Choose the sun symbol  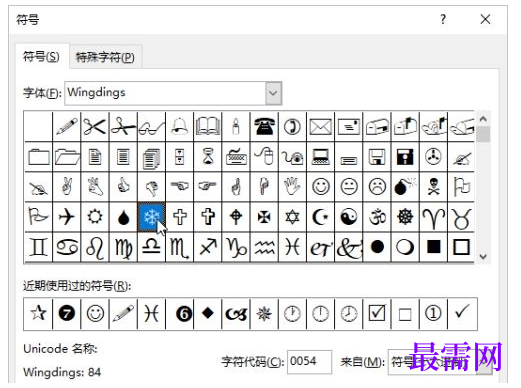95,217
